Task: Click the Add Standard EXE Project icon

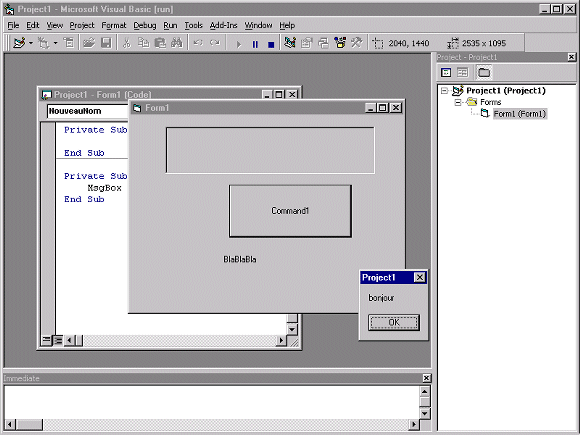Action: click(19, 43)
